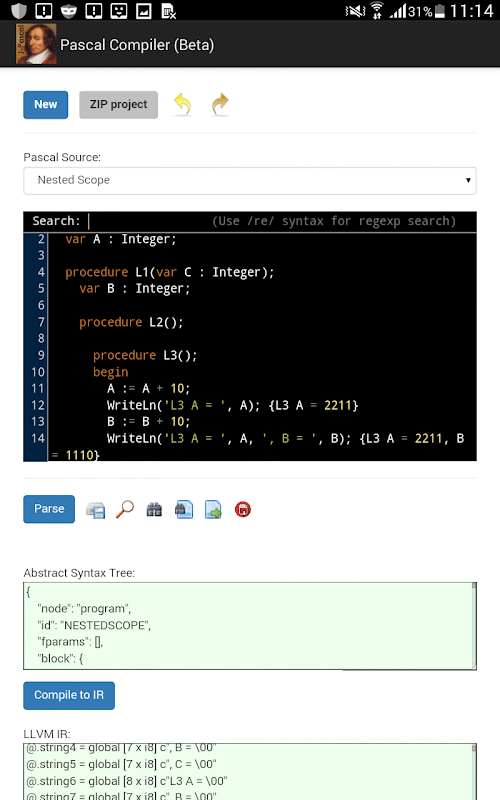
Task: Click the binoculars find icon
Action: 154,509
